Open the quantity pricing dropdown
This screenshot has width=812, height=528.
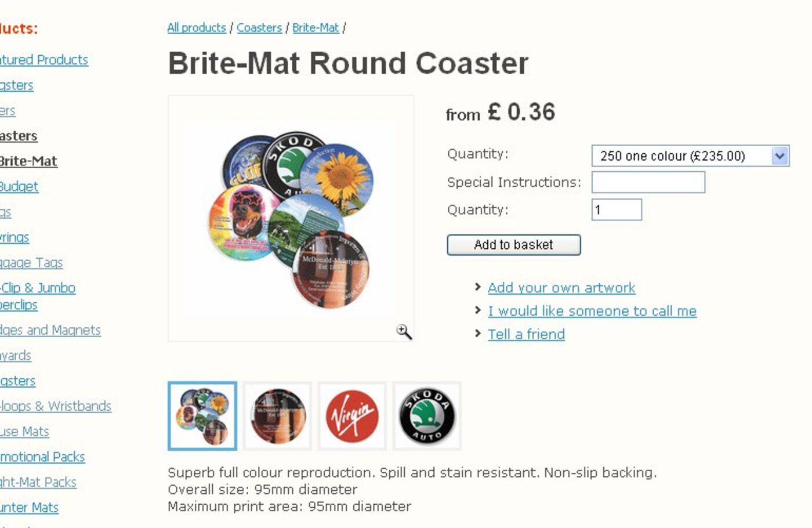click(x=690, y=156)
